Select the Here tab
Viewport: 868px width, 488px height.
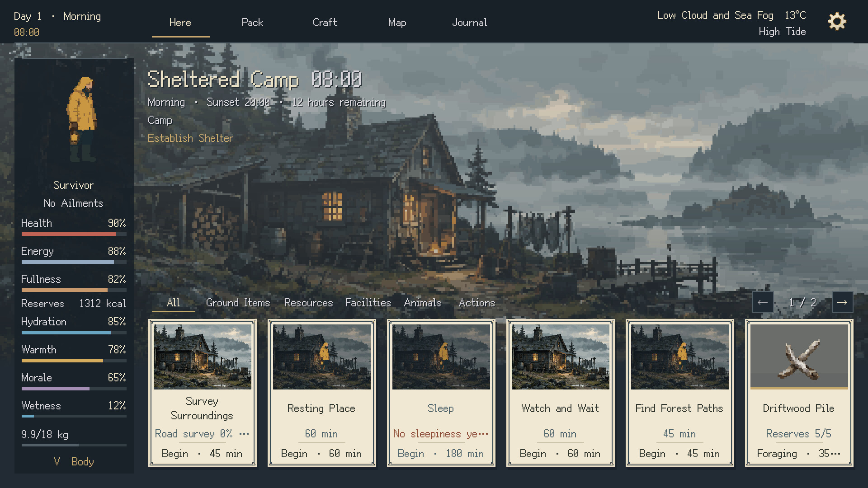point(180,23)
